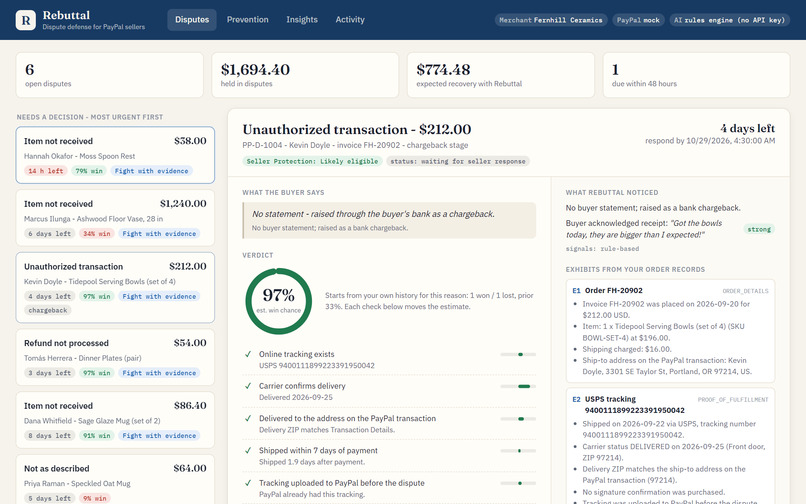Click the 79% win tag
The image size is (806, 504).
point(89,171)
